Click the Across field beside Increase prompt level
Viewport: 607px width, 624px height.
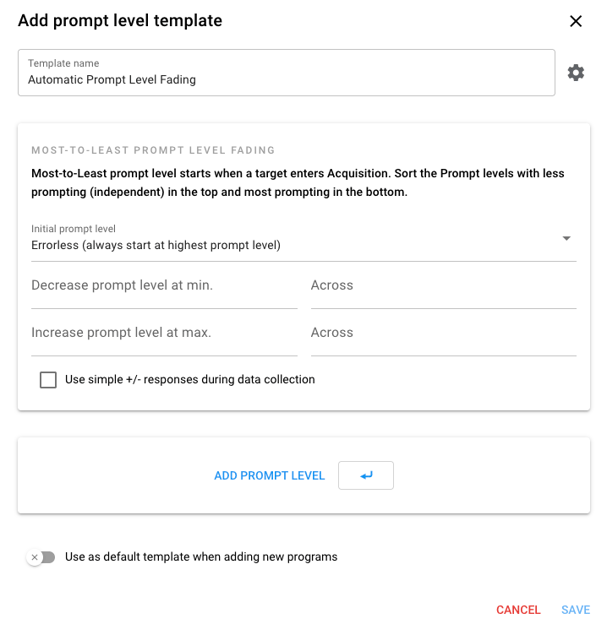coord(443,333)
